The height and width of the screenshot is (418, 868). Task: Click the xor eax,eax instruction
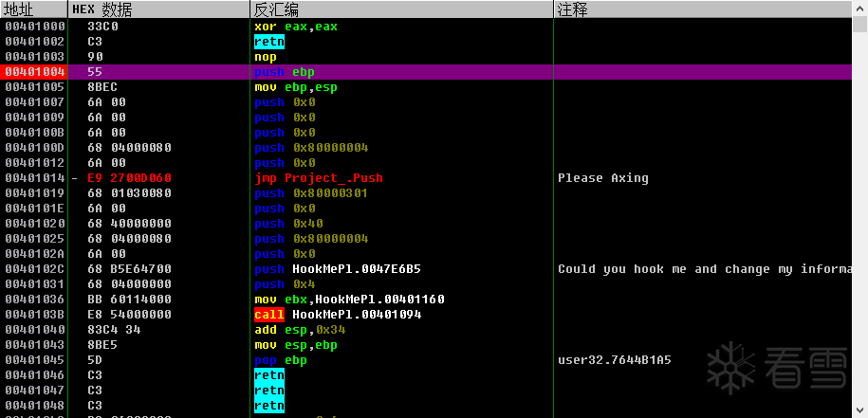pyautogui.click(x=296, y=27)
